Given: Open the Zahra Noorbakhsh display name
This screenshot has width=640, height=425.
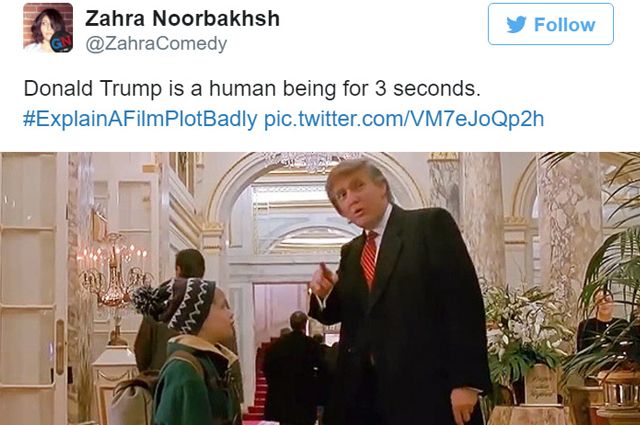Looking at the screenshot, I should (182, 18).
